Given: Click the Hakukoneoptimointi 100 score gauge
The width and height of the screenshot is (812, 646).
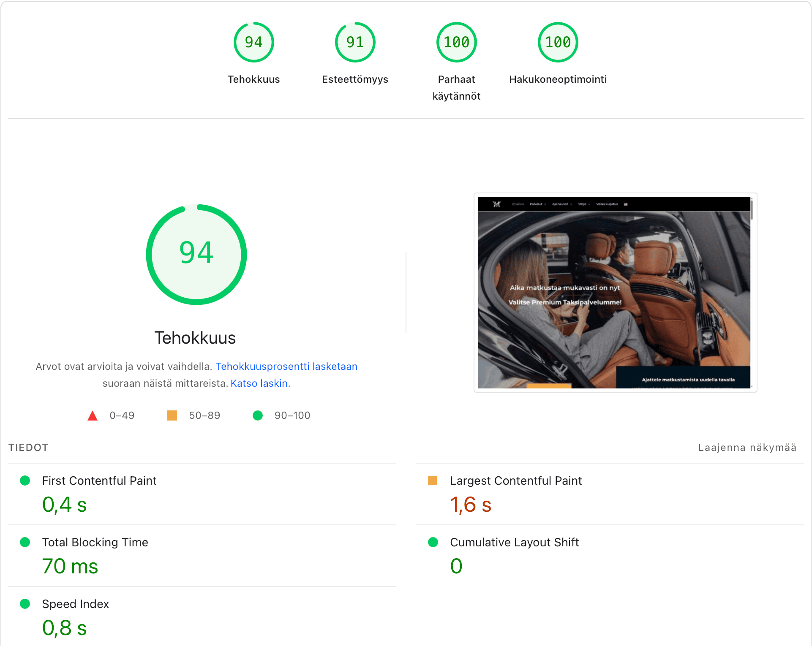Looking at the screenshot, I should coord(558,42).
